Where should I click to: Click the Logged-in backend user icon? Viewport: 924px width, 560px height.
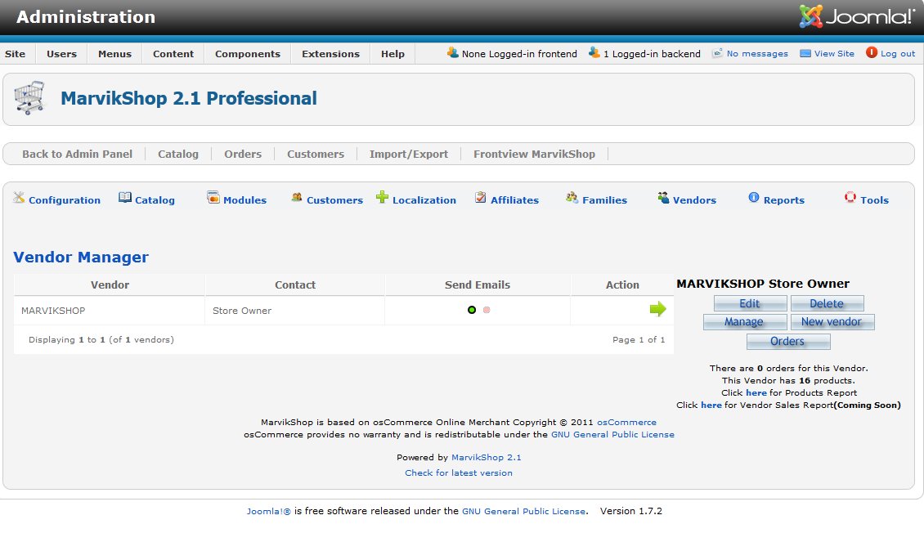click(x=594, y=52)
